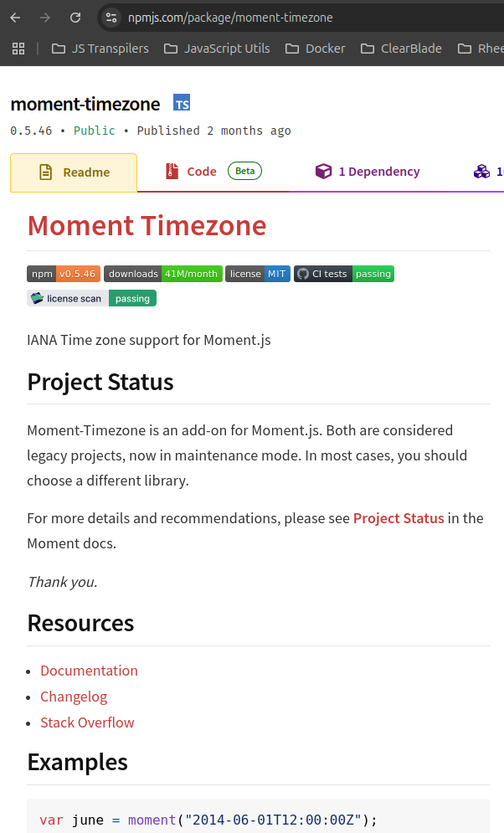This screenshot has height=833, width=504.
Task: Click the browser back arrow
Action: [x=15, y=18]
